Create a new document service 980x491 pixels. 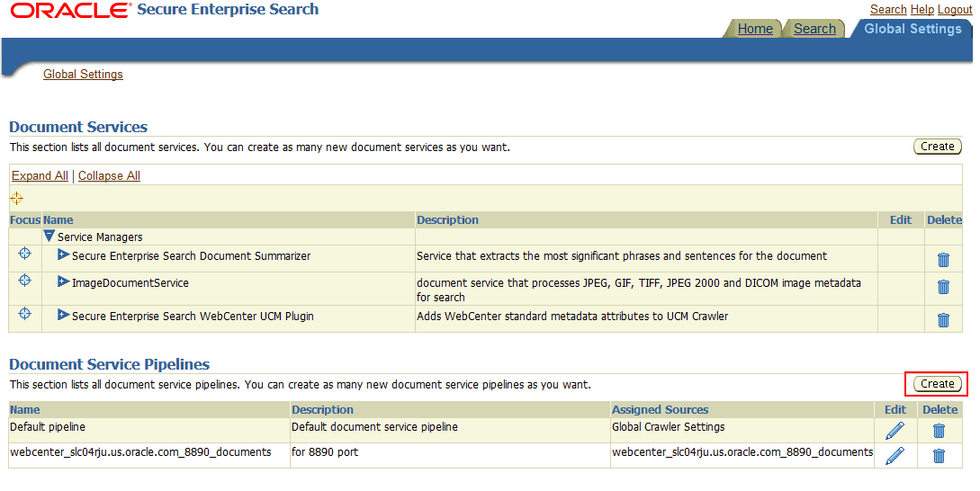click(938, 147)
